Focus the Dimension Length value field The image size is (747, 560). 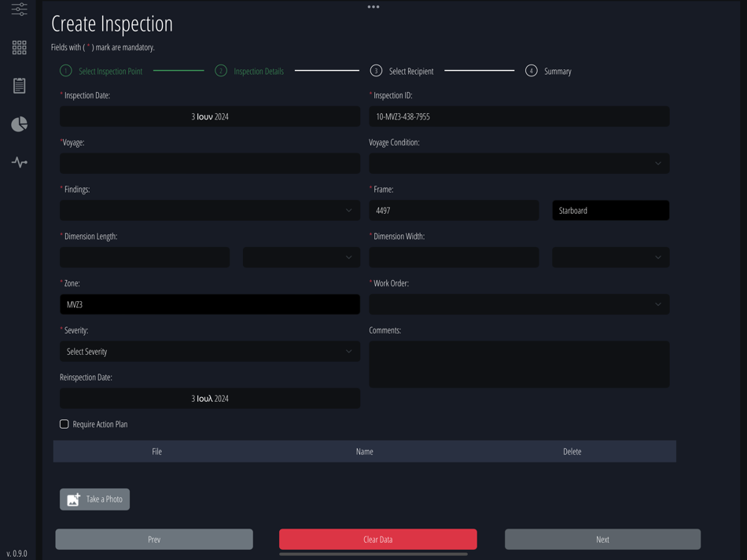pyautogui.click(x=145, y=257)
